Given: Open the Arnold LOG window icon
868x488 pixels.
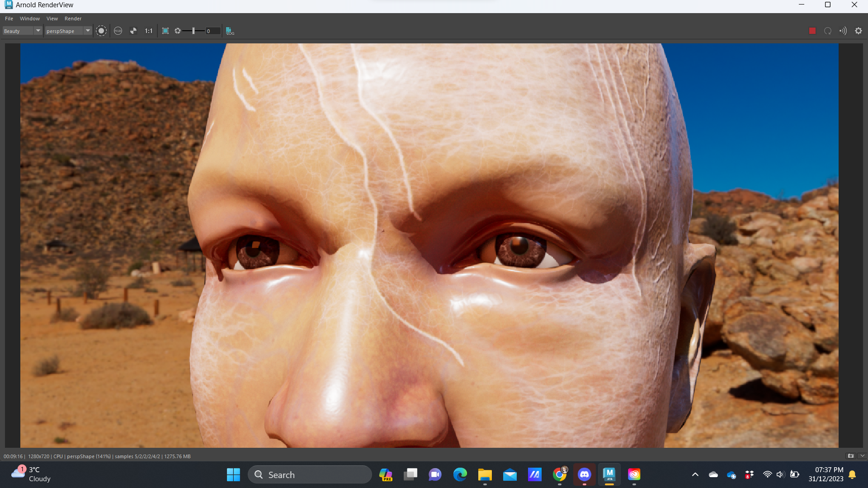Looking at the screenshot, I should (230, 31).
